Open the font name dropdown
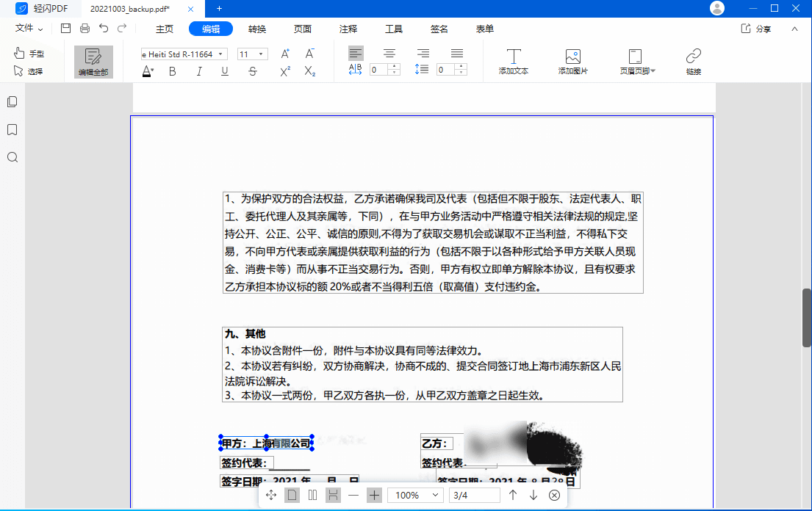Image resolution: width=812 pixels, height=511 pixels. coord(184,54)
